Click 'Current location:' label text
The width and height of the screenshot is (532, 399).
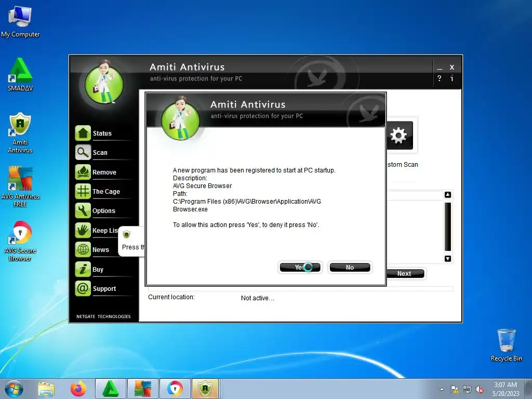171,297
